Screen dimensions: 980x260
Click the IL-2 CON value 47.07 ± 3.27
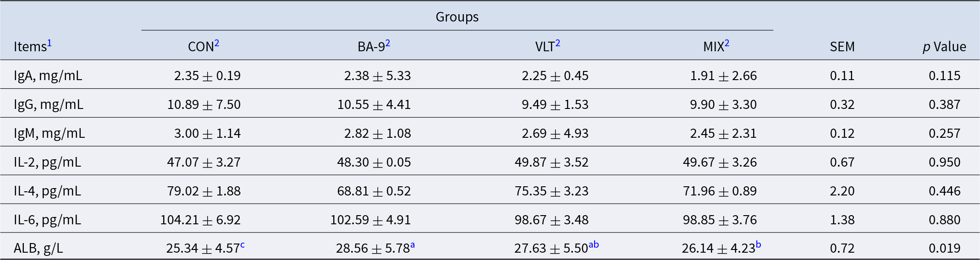(x=204, y=162)
